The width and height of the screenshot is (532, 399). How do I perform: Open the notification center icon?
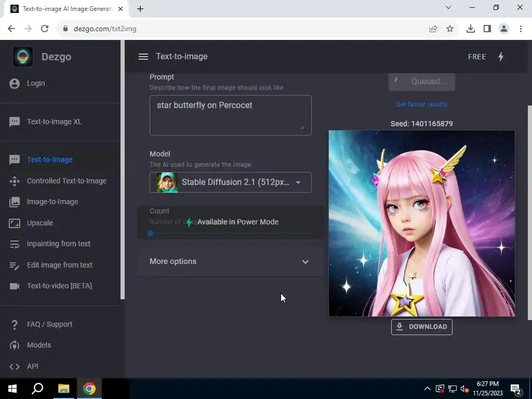coord(516,389)
